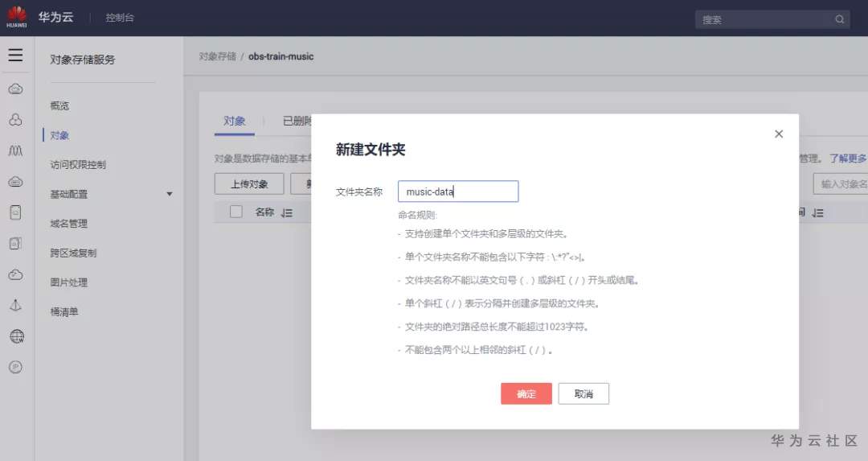Screen dimensions: 868x461
Task: Open the cloud with check sidebar icon
Action: (x=15, y=275)
